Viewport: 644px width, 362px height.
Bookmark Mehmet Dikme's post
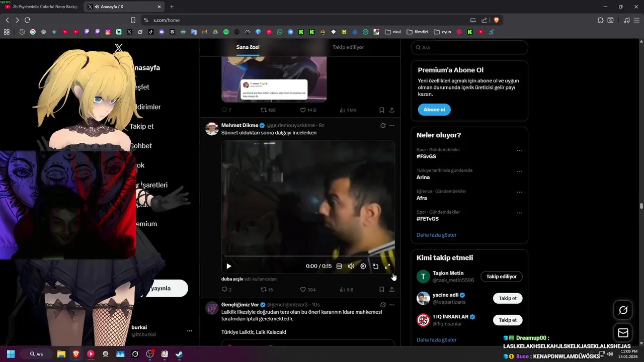(x=382, y=290)
